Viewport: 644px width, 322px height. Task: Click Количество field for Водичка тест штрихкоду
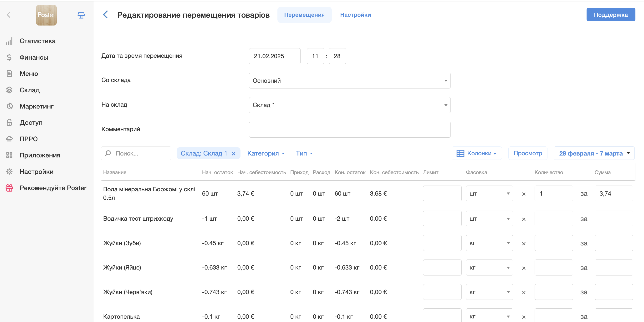[554, 218]
